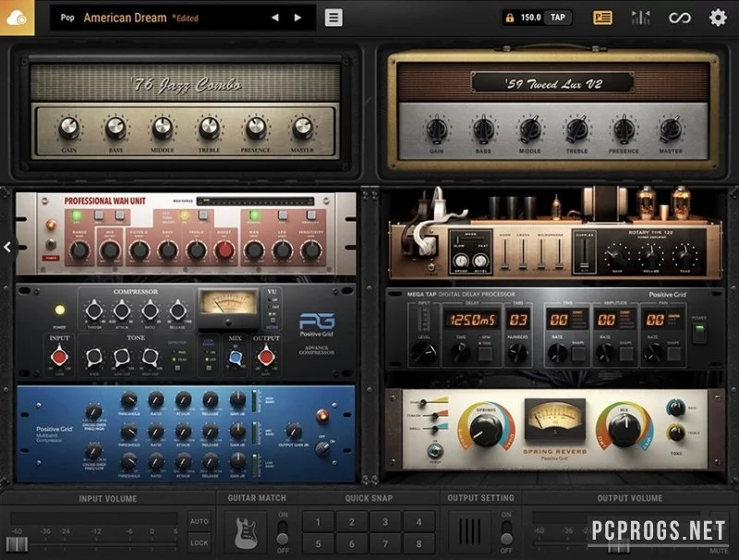Open the looper infinity icon
Image resolution: width=739 pixels, height=560 pixels.
[x=680, y=18]
